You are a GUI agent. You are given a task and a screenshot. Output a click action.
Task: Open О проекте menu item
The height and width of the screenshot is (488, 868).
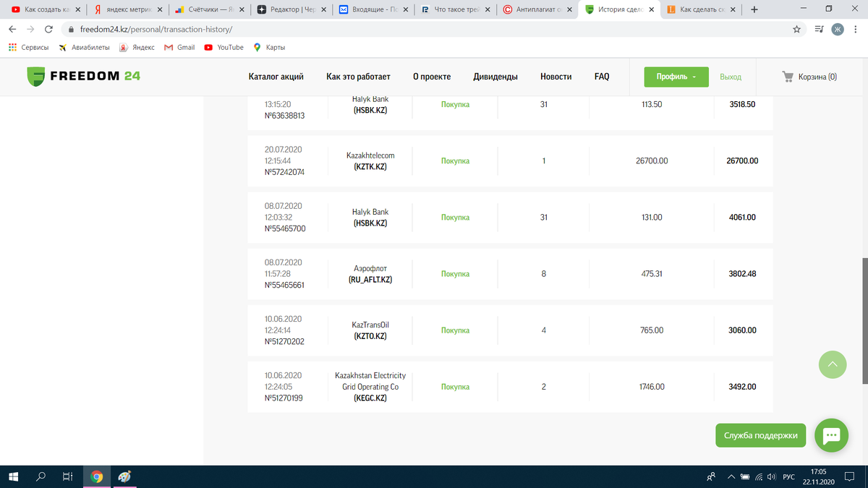pyautogui.click(x=432, y=77)
